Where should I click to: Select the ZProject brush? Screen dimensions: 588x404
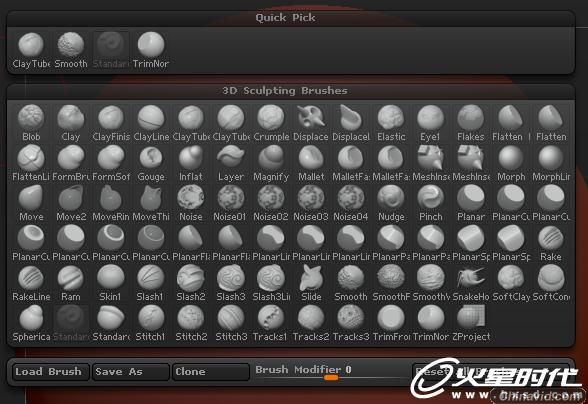pos(471,323)
